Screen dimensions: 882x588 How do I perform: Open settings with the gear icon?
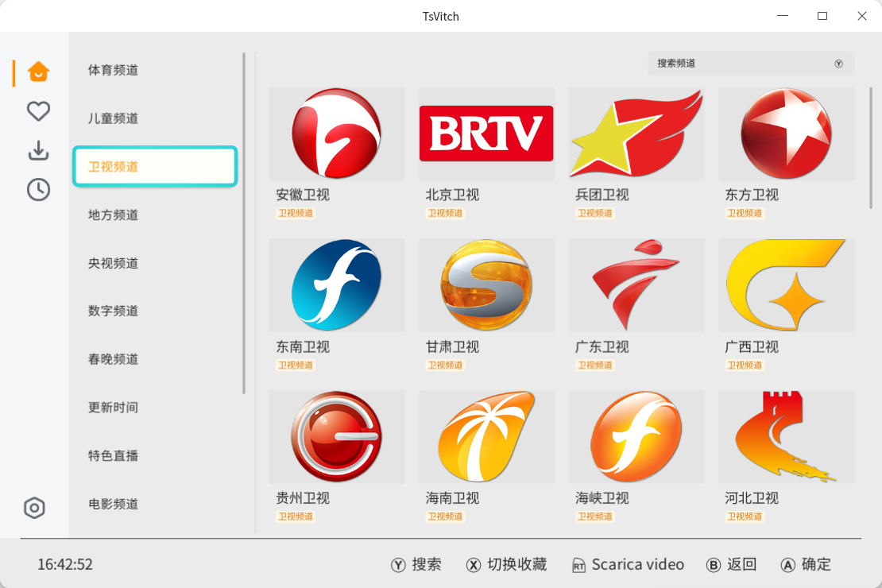(x=37, y=508)
